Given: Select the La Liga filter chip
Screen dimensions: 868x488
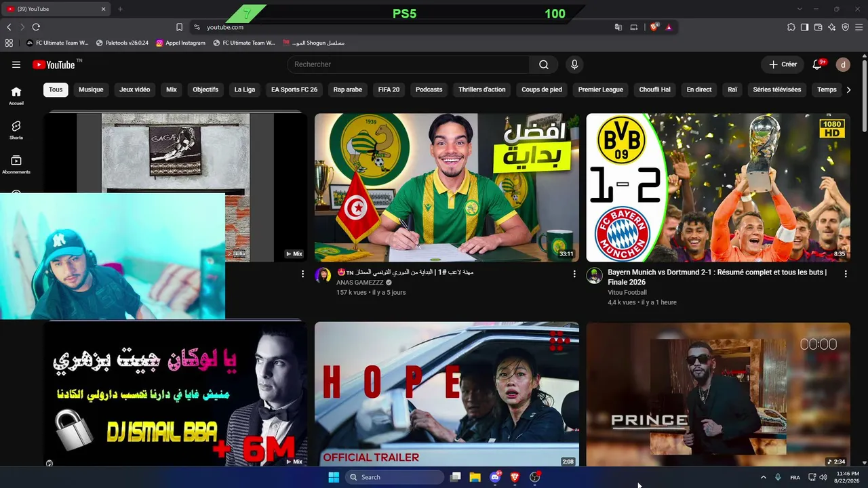Looking at the screenshot, I should (x=245, y=89).
